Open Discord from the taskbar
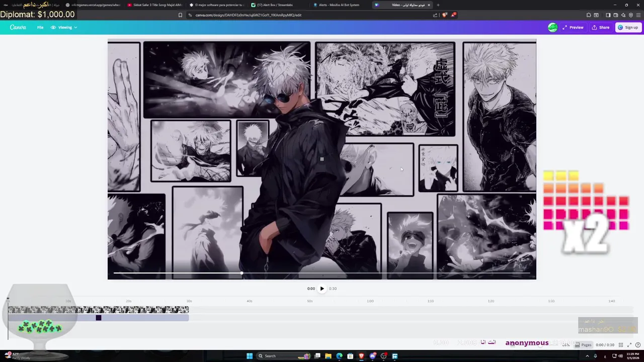This screenshot has height=362, width=644. pyautogui.click(x=372, y=356)
